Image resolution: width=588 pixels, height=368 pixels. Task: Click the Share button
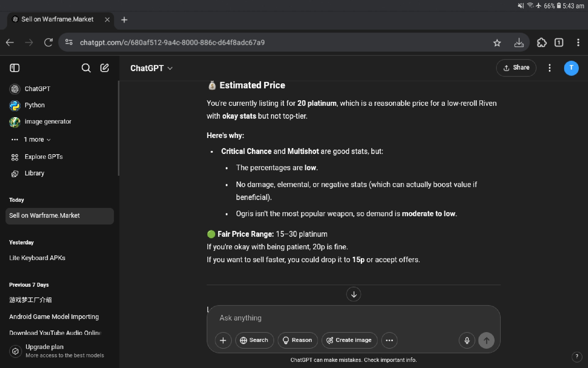516,68
